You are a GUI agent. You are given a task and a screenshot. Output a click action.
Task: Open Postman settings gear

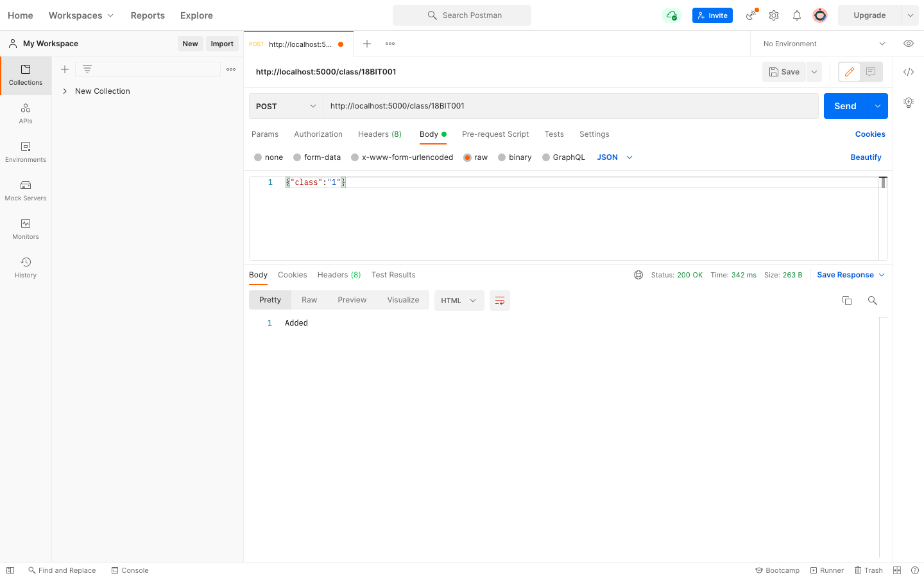tap(773, 15)
